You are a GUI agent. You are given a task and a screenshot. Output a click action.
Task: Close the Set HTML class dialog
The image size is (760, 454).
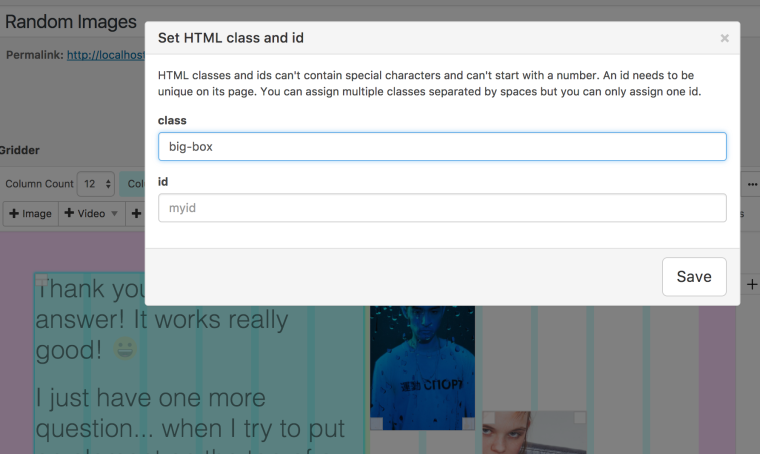click(724, 38)
